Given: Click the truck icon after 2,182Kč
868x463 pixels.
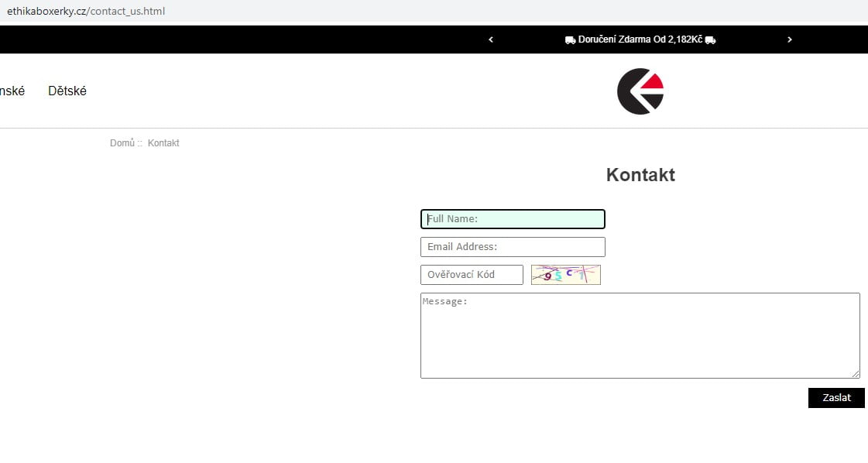Looking at the screenshot, I should tap(710, 39).
